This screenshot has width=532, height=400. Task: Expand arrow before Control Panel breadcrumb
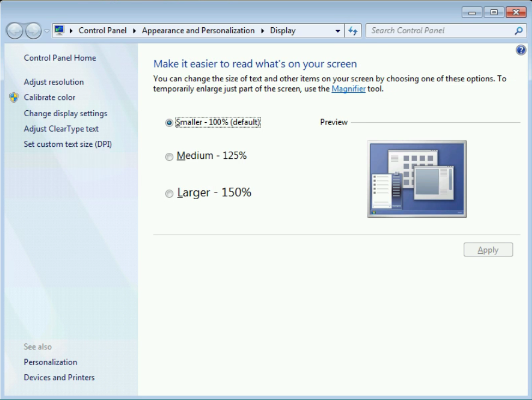coord(71,31)
